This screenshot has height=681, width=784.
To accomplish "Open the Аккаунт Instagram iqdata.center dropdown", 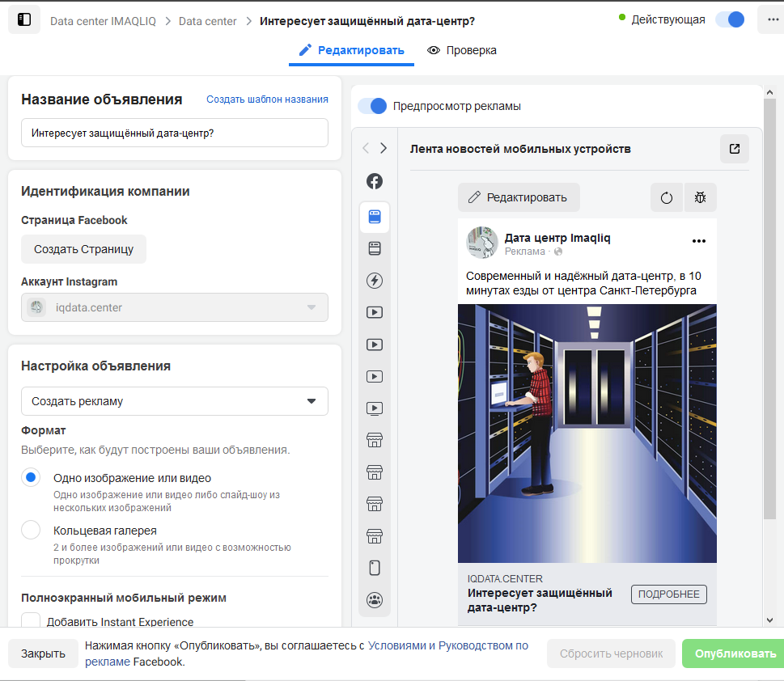I will coord(175,307).
